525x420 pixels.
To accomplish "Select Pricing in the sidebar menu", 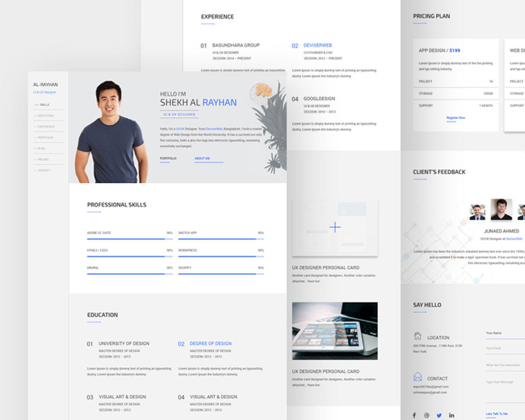I will click(43, 160).
